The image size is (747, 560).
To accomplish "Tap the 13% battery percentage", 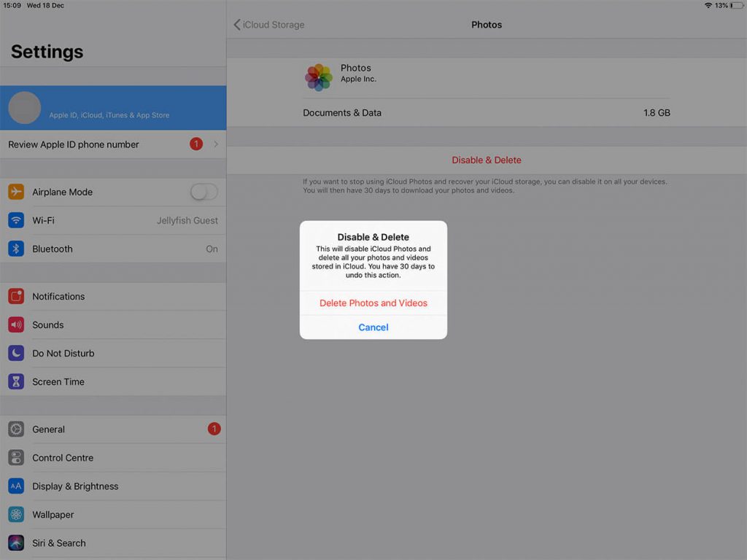I will click(721, 5).
